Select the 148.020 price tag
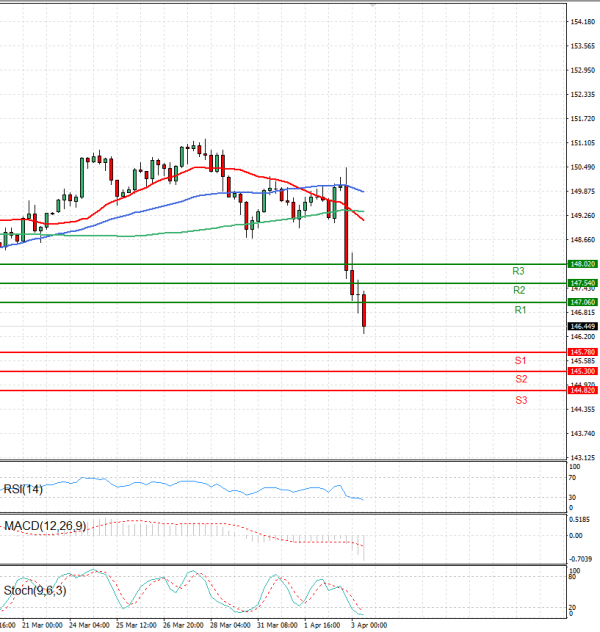This screenshot has height=632, width=600. click(x=583, y=264)
